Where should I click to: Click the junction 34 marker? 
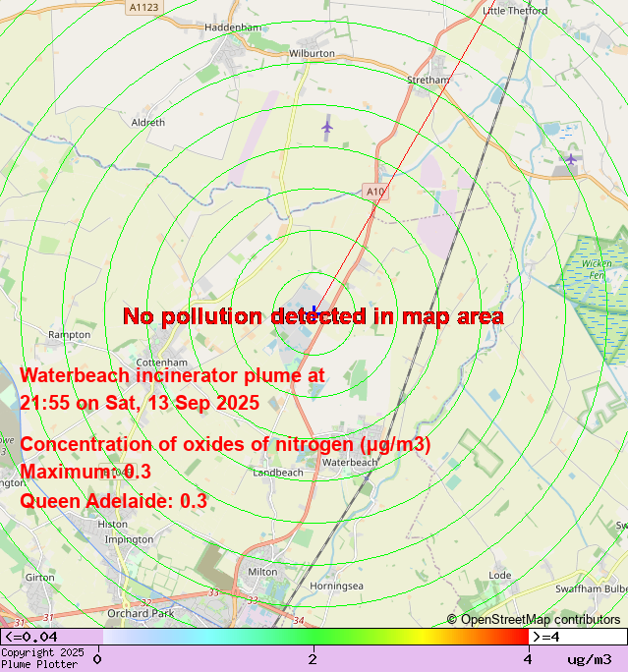[299, 620]
